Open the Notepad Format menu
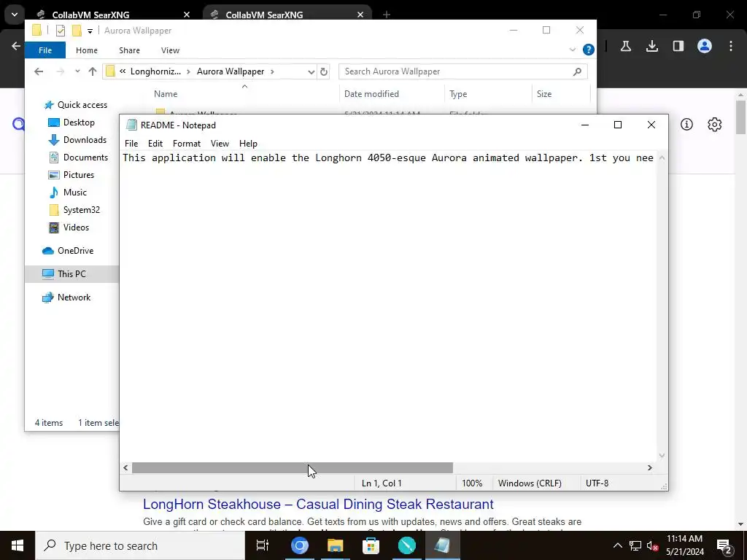Screen dimensions: 747x560 [186, 144]
